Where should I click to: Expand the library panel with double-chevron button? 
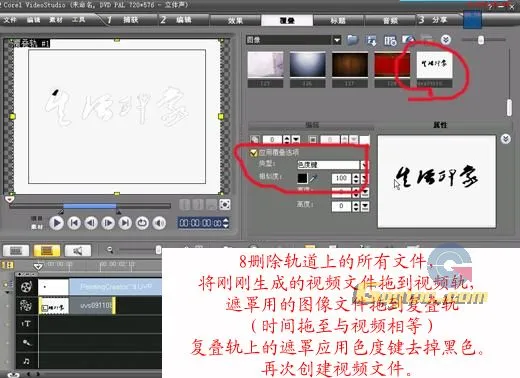[x=446, y=40]
